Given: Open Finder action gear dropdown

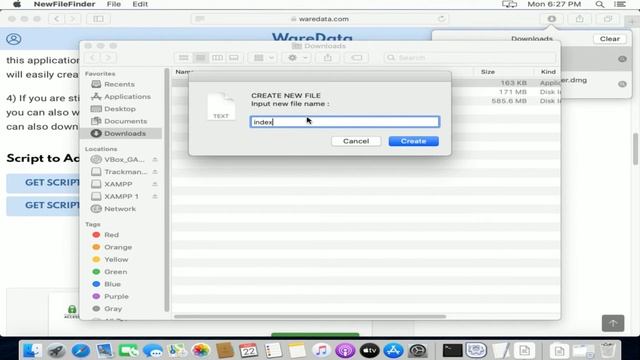Looking at the screenshot, I should pos(297,58).
